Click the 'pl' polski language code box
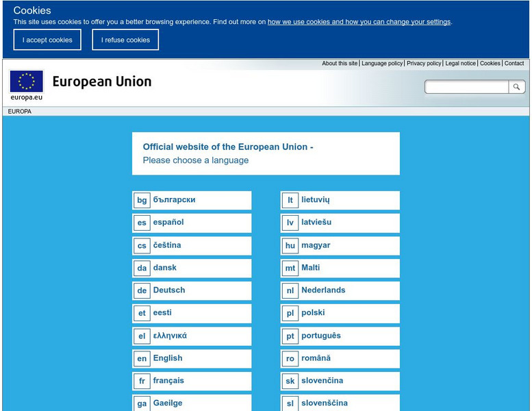The width and height of the screenshot is (532, 411). tap(290, 313)
